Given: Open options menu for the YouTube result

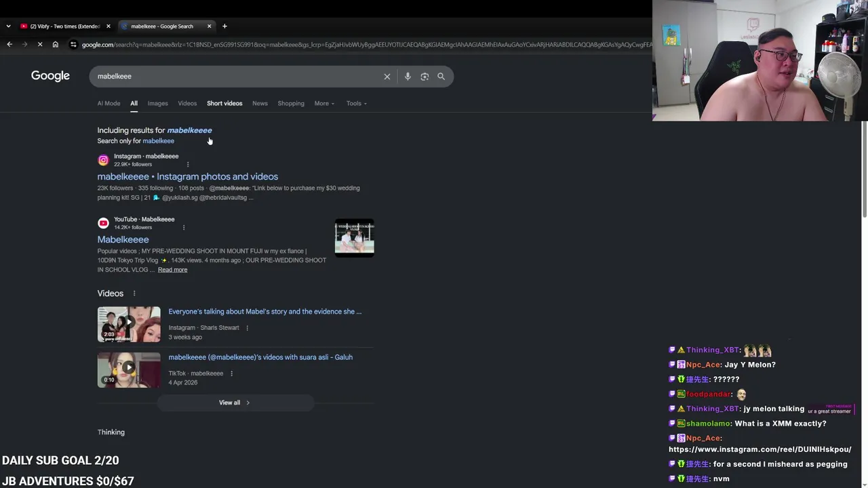Looking at the screenshot, I should click(184, 227).
